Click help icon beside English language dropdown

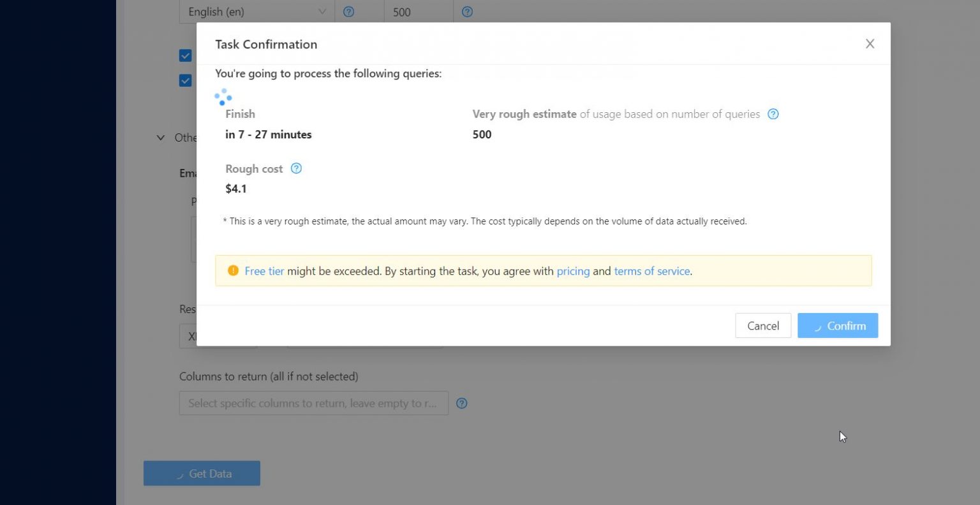[348, 11]
